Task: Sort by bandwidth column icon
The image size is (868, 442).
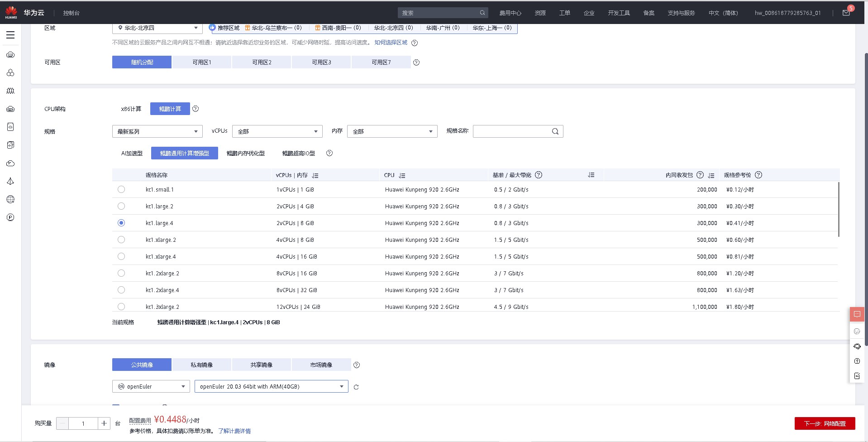Action: coord(591,175)
